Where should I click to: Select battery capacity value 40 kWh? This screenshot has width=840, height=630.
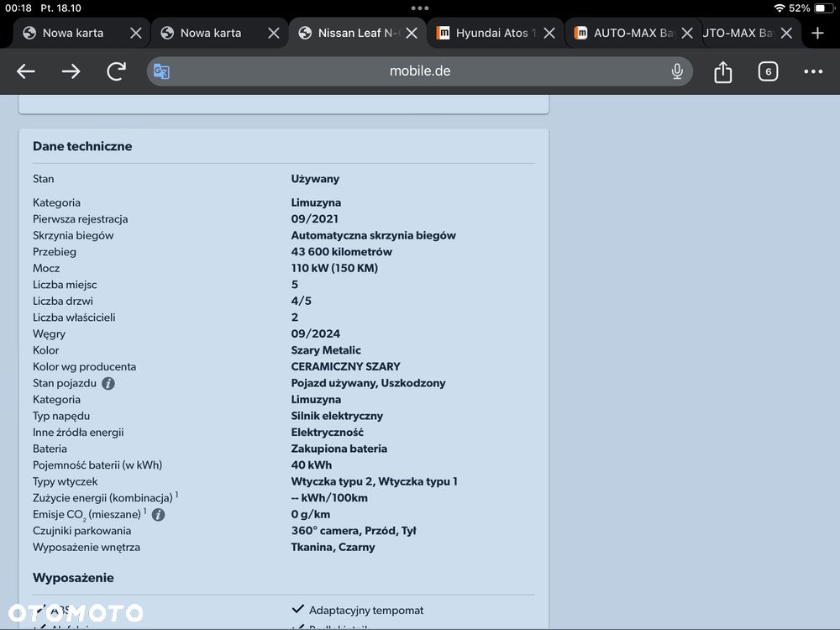[x=312, y=465]
